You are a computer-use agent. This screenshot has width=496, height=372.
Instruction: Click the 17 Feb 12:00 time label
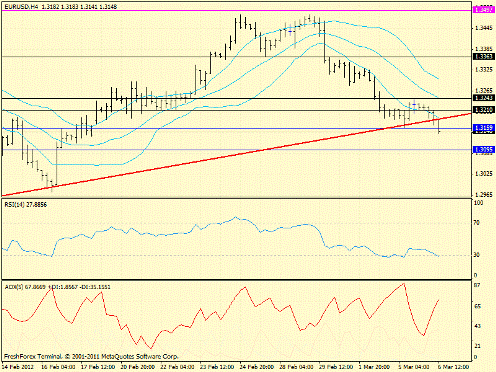98,367
